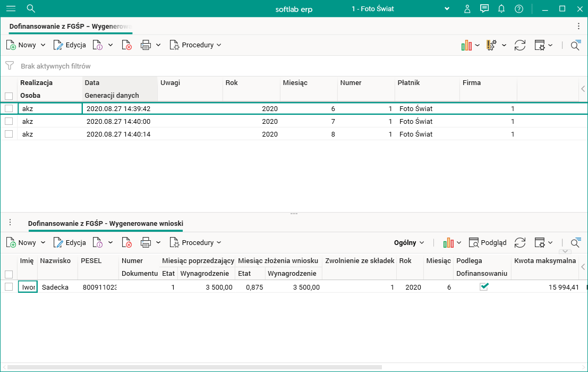Select the upper Dofinansowanie z FGŚP tab
Image resolution: width=588 pixels, height=372 pixels.
tap(70, 26)
